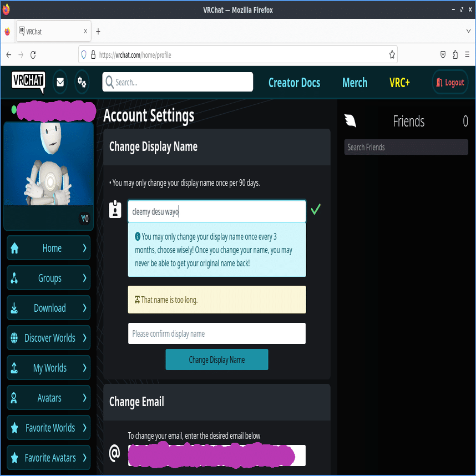
Task: Click the Change Display Name button
Action: coord(217,359)
